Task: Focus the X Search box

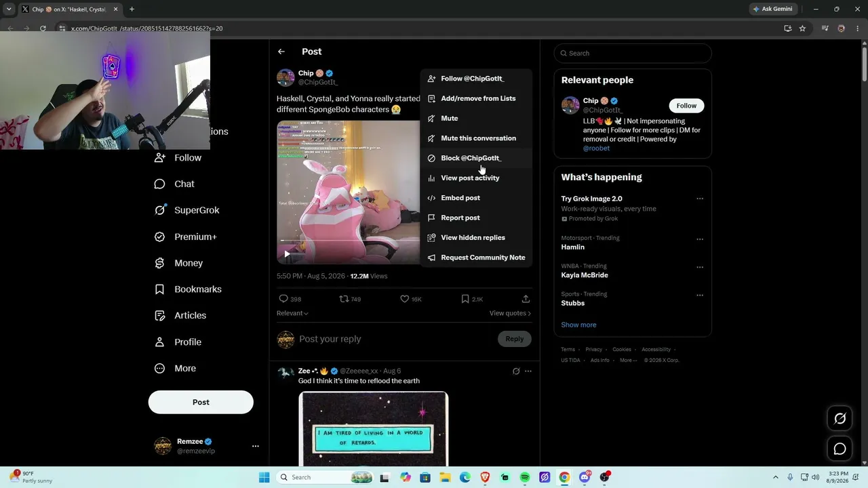Action: [x=633, y=53]
